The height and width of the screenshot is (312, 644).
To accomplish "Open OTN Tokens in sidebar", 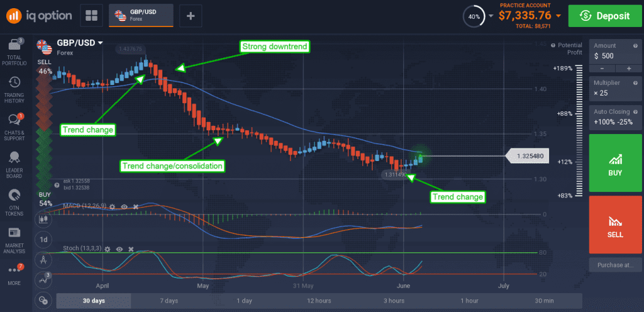I will (x=16, y=203).
